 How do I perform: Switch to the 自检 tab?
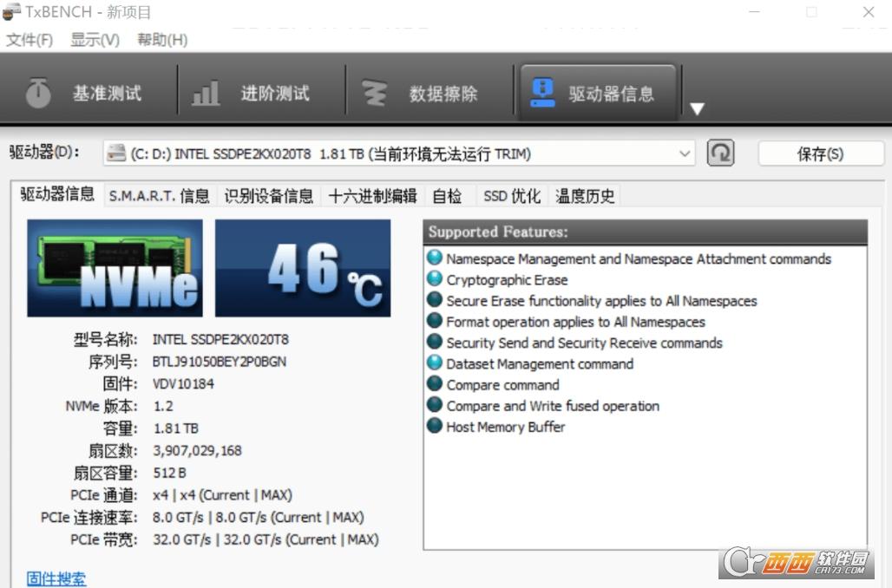point(447,196)
